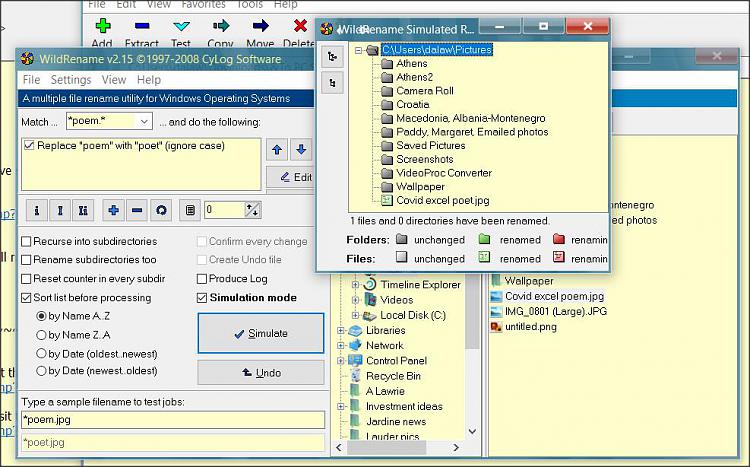
Task: Click the counter number field showing 0
Action: [x=224, y=210]
